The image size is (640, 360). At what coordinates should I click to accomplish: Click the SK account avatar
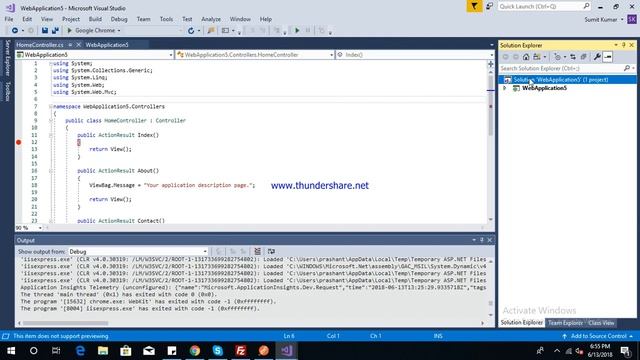632,20
